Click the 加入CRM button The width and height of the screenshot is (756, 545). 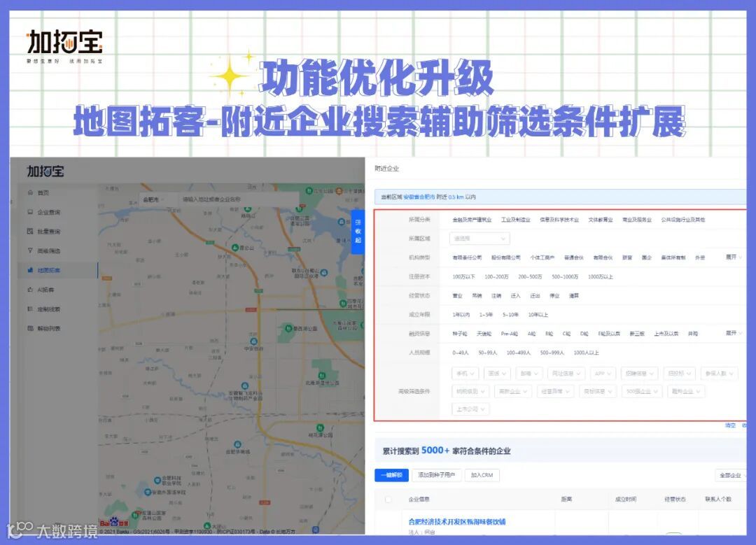pyautogui.click(x=482, y=475)
